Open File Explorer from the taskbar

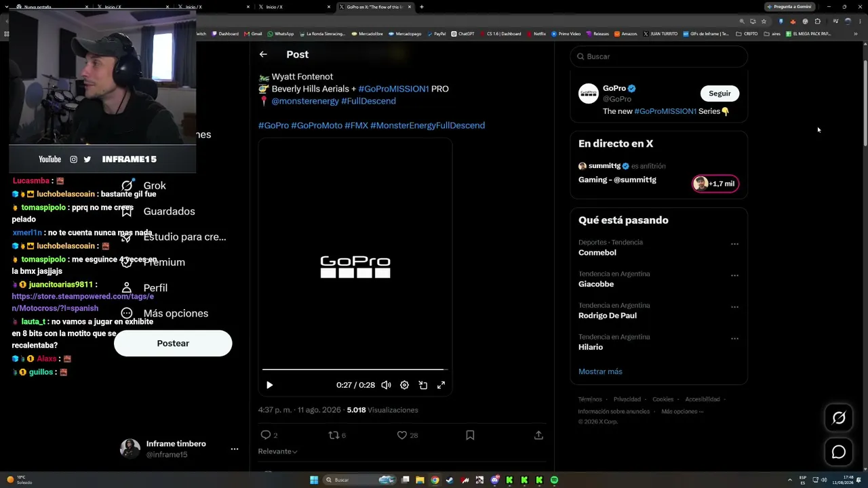[x=420, y=480]
